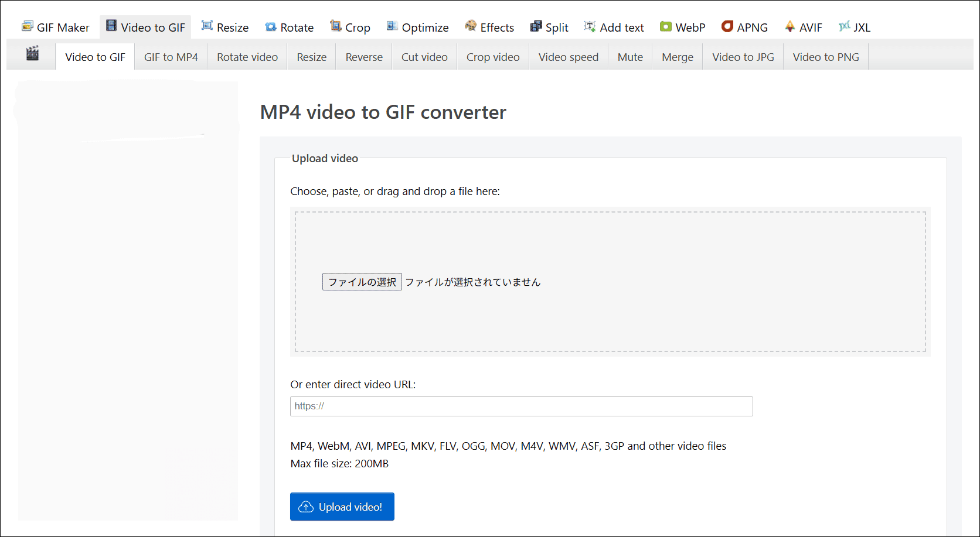Click the Split tool icon
Screen dimensions: 980x537
[536, 26]
